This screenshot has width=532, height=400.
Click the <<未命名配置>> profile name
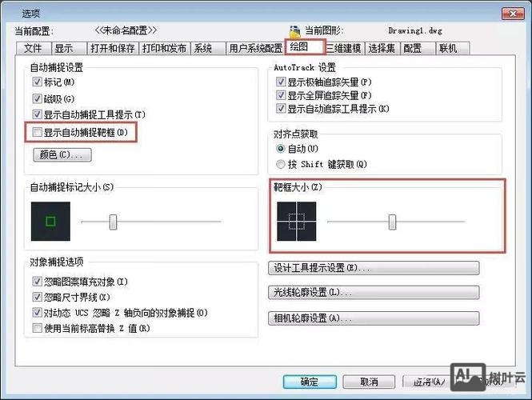pyautogui.click(x=126, y=30)
